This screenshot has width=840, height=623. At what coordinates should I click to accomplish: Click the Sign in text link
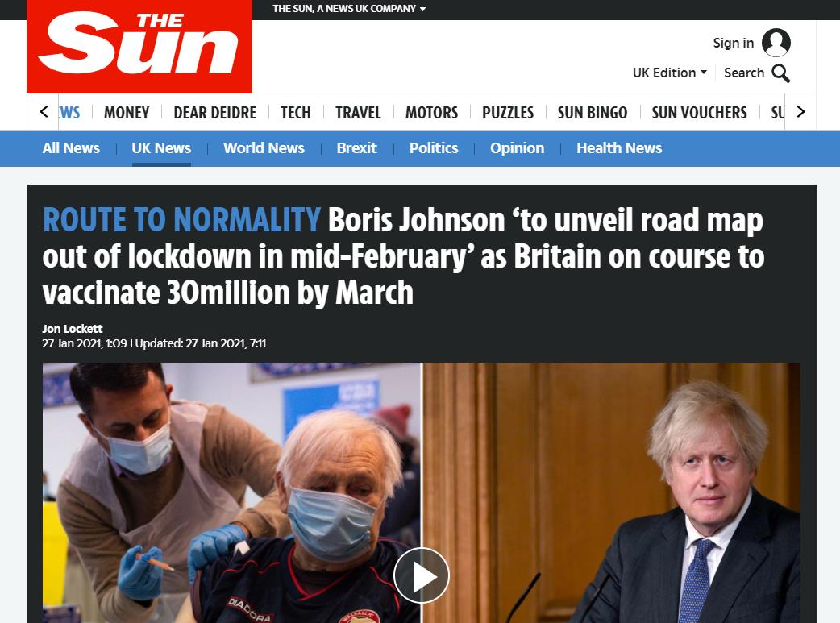point(734,43)
